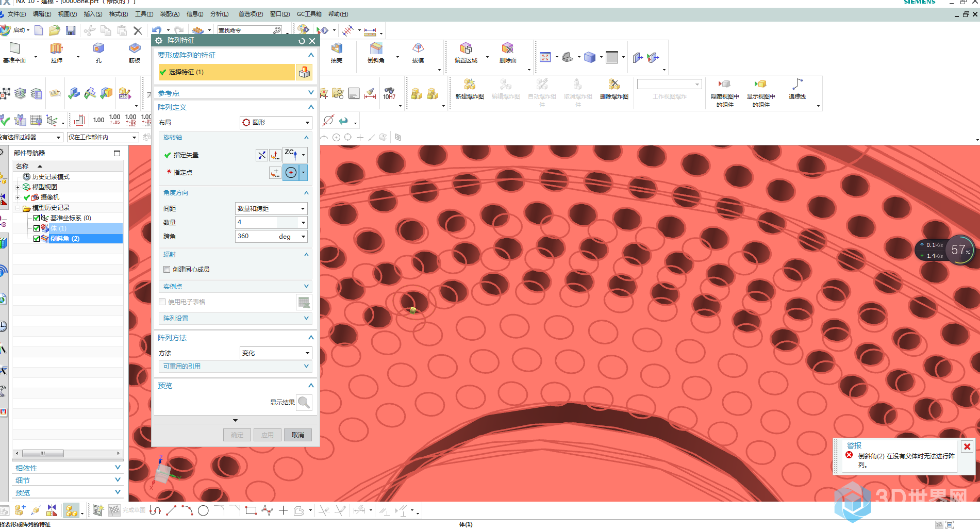
Task: Open the 装配(A) menu
Action: pyautogui.click(x=170, y=14)
